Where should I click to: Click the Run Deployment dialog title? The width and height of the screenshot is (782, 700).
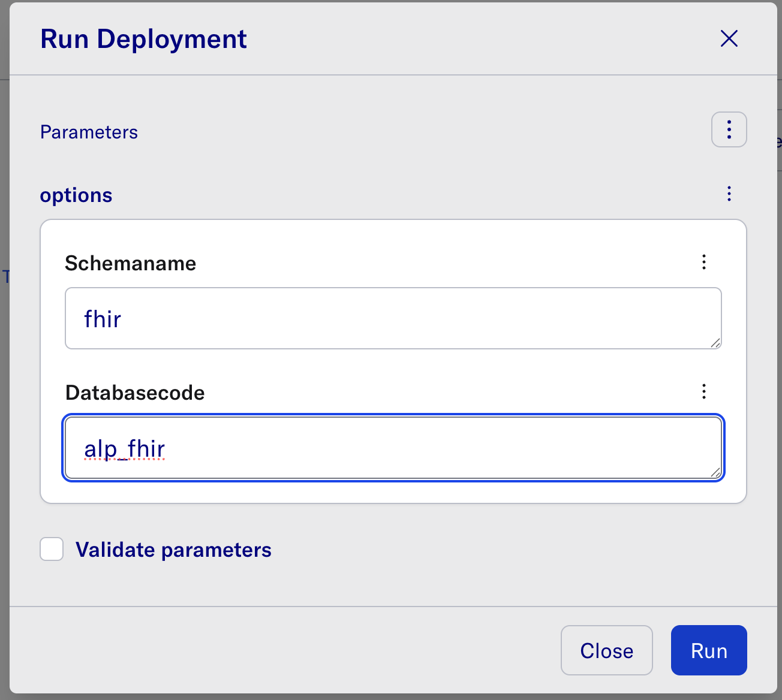pyautogui.click(x=143, y=39)
